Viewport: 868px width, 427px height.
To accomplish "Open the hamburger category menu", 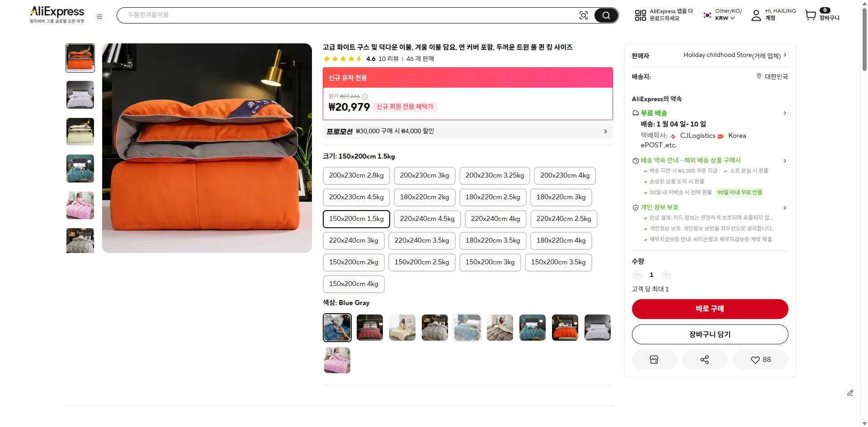I will point(99,17).
